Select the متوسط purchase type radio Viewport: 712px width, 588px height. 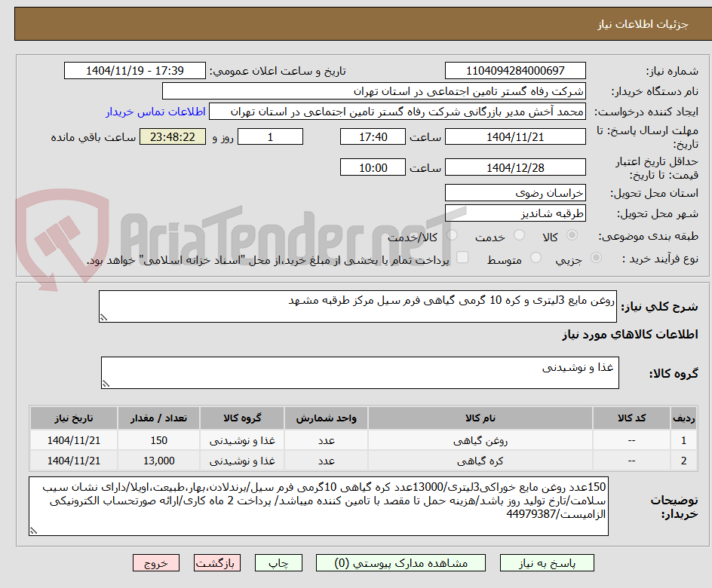pyautogui.click(x=536, y=258)
